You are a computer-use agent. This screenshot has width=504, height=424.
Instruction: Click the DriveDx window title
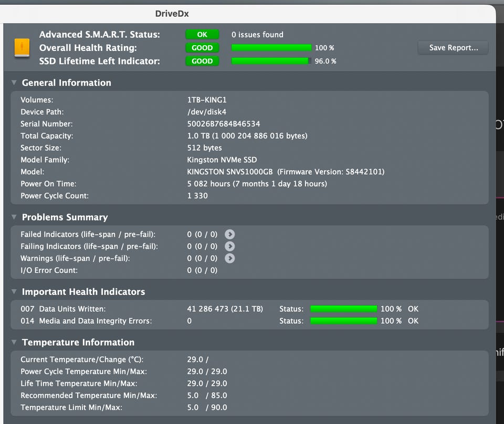(x=172, y=14)
